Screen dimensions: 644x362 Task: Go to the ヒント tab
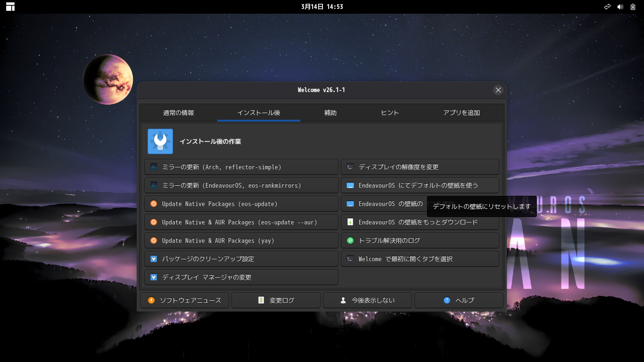point(390,113)
